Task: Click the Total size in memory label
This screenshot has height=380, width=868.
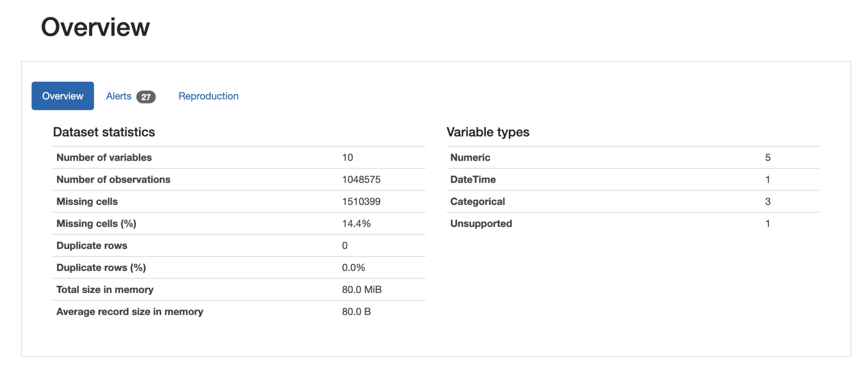Action: [105, 290]
